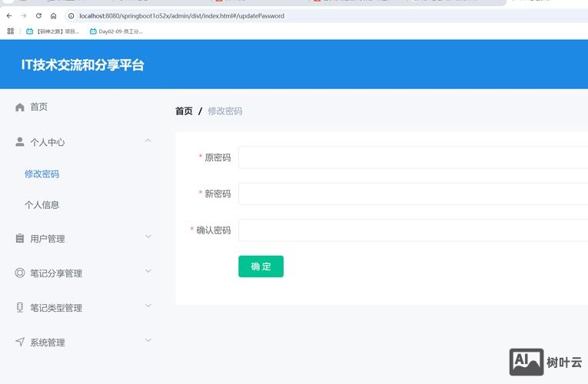This screenshot has width=588, height=384.
Task: Collapse the 个人中心 menu with its chevron
Action: [x=148, y=141]
